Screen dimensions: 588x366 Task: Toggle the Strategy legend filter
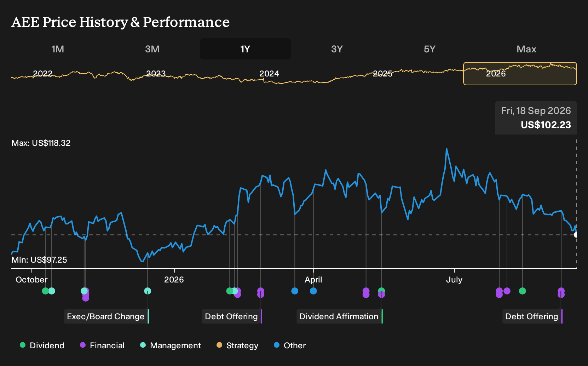(237, 345)
